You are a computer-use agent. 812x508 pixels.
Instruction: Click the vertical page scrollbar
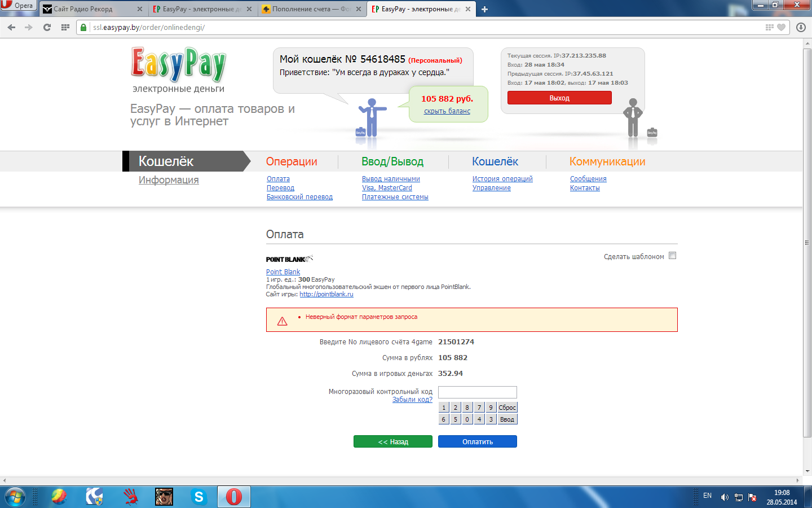tap(807, 243)
